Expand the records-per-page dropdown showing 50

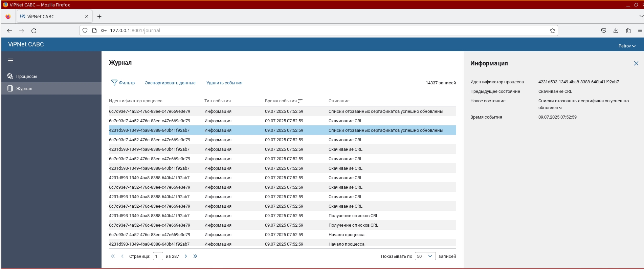[x=425, y=256]
